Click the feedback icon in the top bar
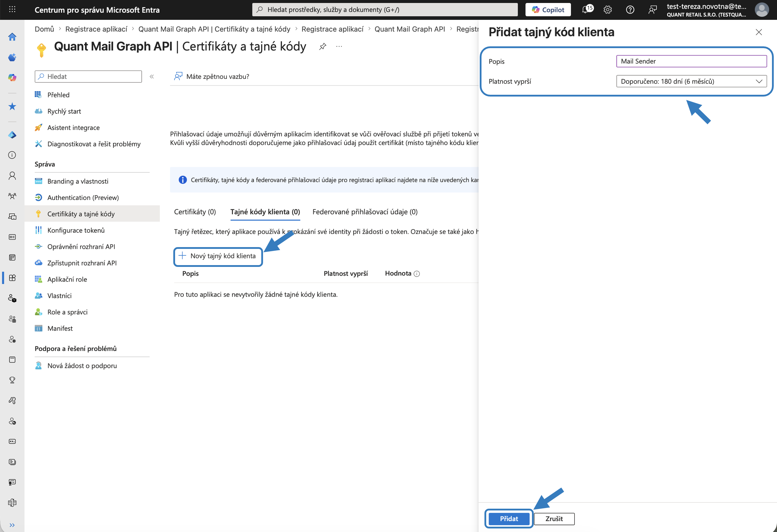 click(652, 10)
